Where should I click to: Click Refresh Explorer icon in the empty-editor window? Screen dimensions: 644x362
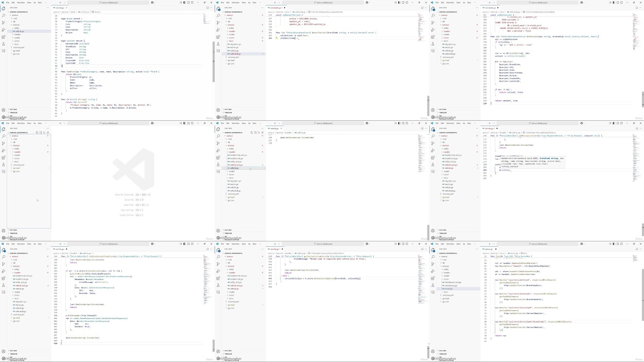tap(44, 132)
